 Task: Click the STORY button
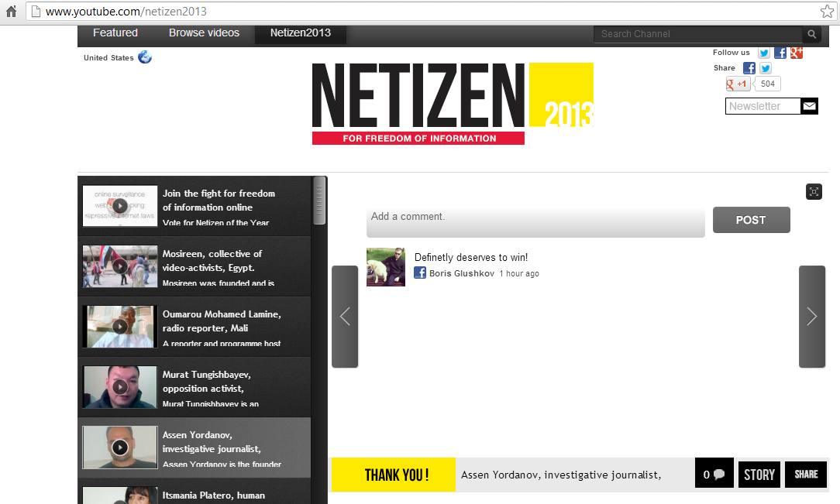[x=759, y=475]
